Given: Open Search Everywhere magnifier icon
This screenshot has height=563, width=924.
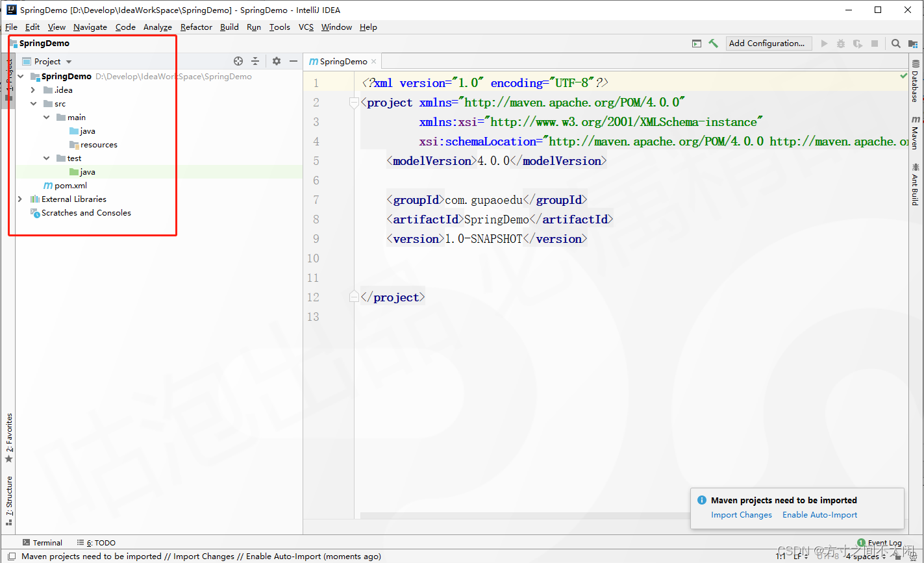Looking at the screenshot, I should click(896, 44).
